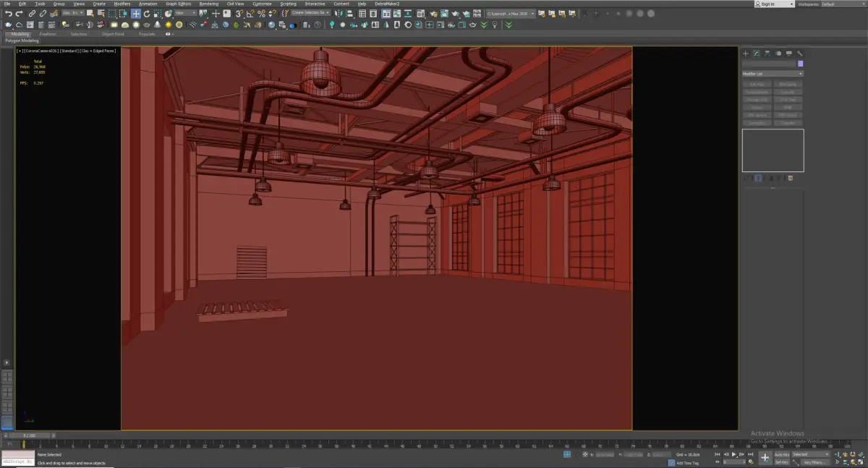
Task: Open the reference coordinate View dropdown
Action: click(x=186, y=13)
